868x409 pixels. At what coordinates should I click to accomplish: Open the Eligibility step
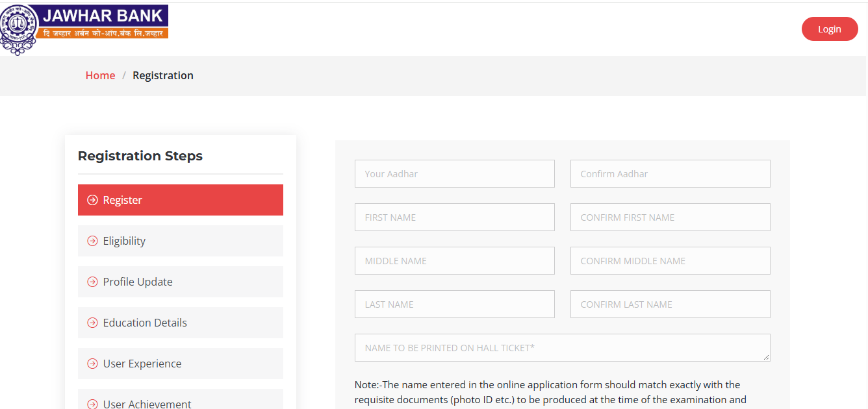(181, 241)
